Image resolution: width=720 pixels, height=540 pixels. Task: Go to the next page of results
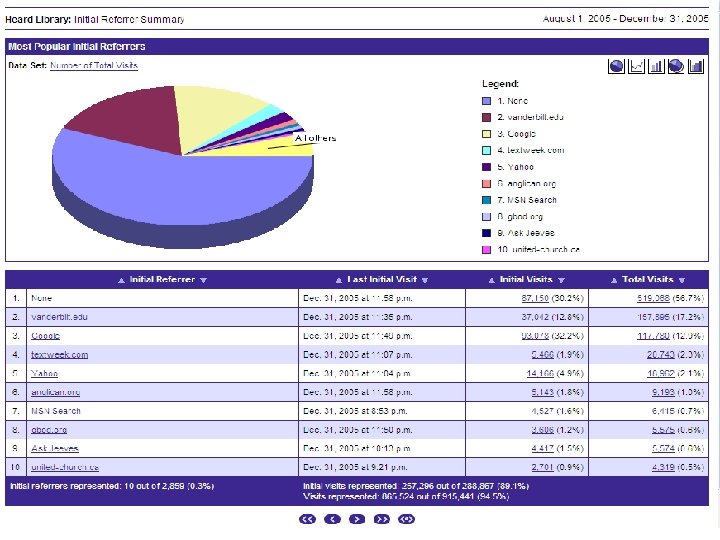(357, 519)
